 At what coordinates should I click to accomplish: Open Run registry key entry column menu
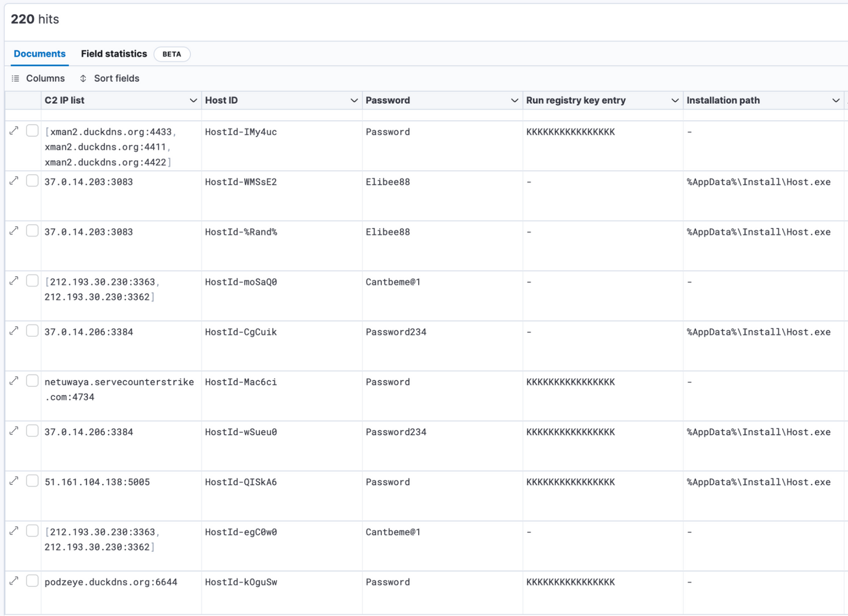coord(675,101)
